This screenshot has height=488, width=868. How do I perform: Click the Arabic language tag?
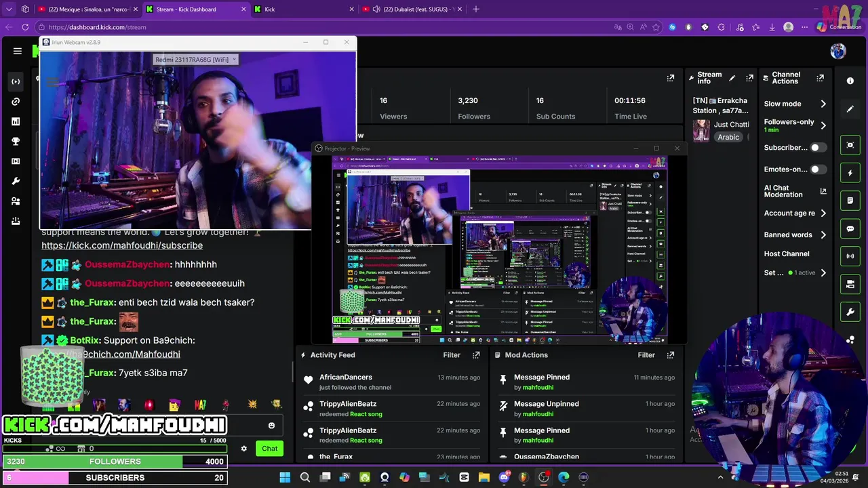pyautogui.click(x=728, y=137)
